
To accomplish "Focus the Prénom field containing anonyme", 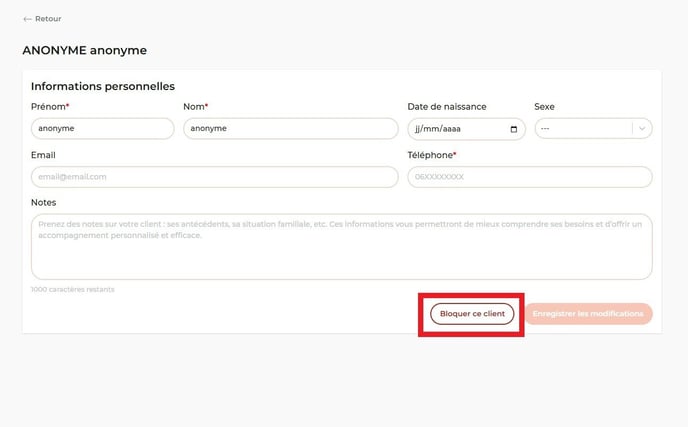I will (x=102, y=129).
